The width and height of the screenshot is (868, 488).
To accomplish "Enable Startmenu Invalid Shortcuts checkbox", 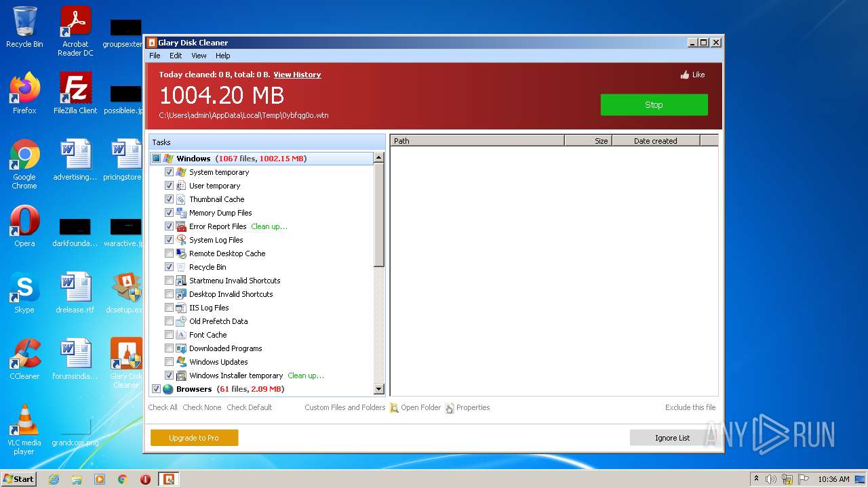I will (x=169, y=281).
